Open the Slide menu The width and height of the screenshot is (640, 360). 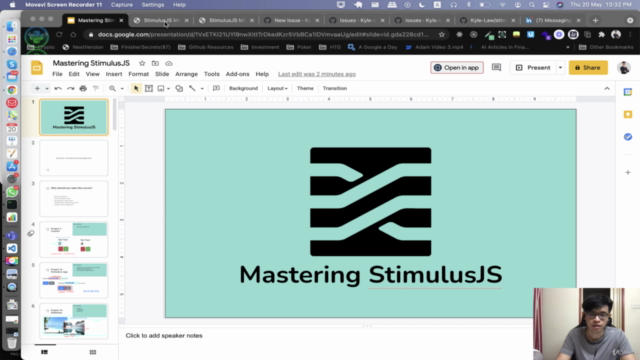tap(162, 74)
